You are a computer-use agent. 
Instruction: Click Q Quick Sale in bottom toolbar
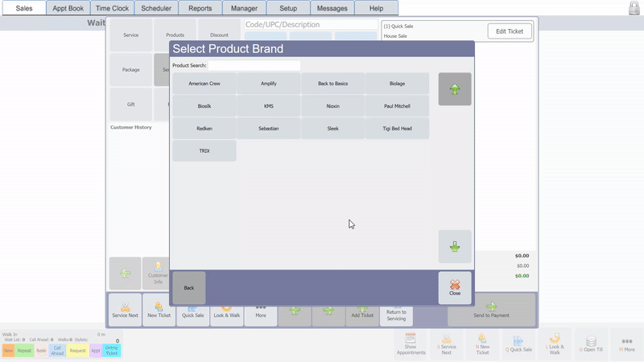pyautogui.click(x=518, y=344)
